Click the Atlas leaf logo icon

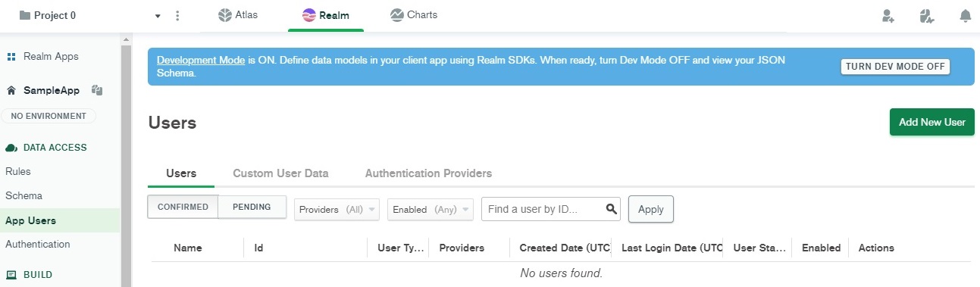224,15
